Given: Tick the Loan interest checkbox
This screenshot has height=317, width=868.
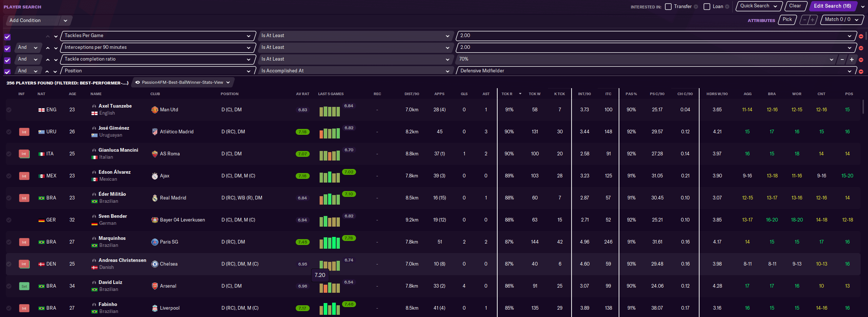Looking at the screenshot, I should 707,7.
